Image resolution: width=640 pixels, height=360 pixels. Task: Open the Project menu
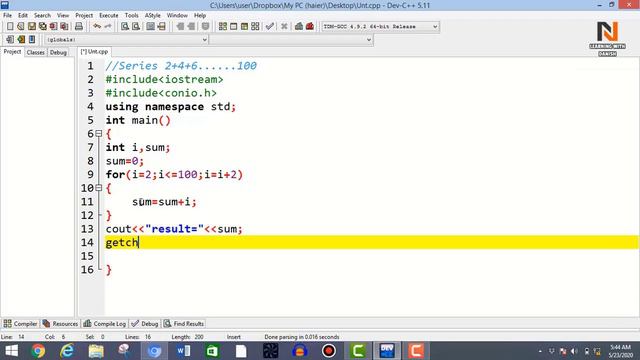coord(84,16)
